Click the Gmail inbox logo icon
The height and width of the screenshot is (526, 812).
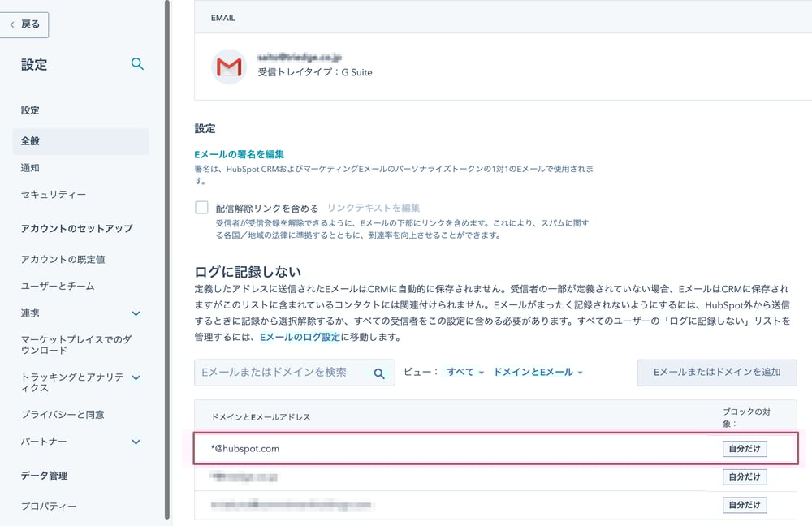click(229, 67)
